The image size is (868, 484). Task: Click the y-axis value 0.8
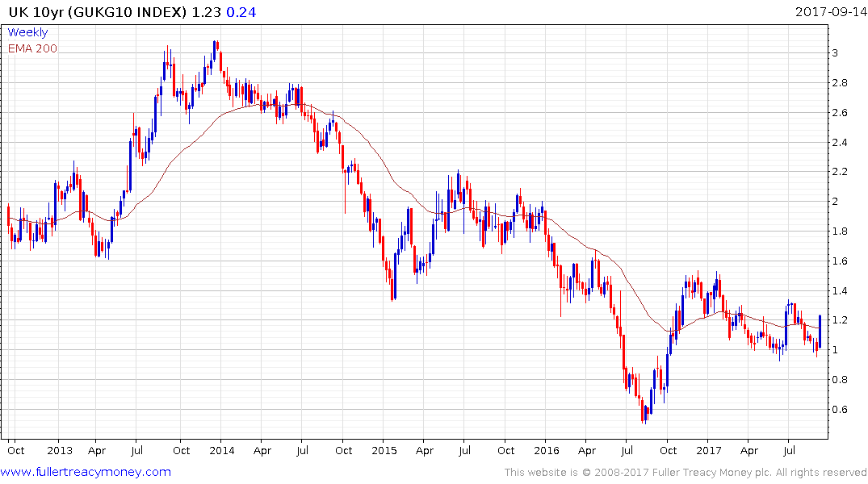(840, 380)
